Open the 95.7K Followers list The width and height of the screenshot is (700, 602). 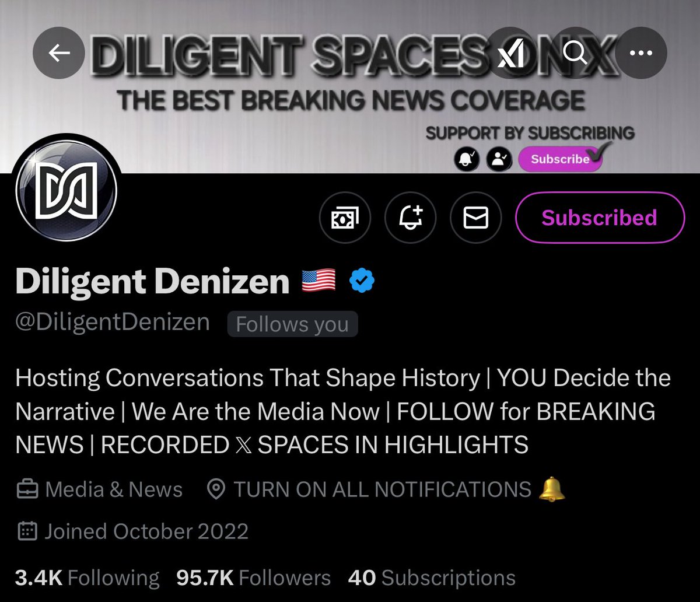coord(253,578)
